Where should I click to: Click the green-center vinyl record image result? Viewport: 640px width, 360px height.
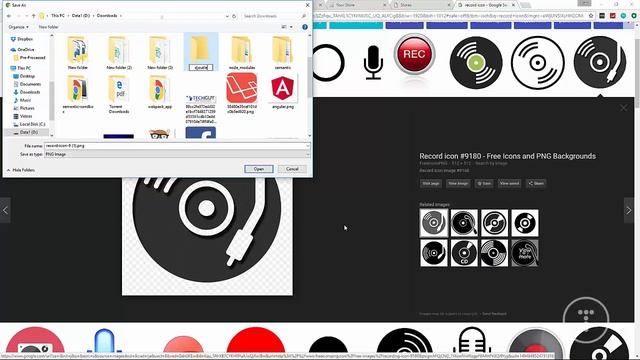476,62
